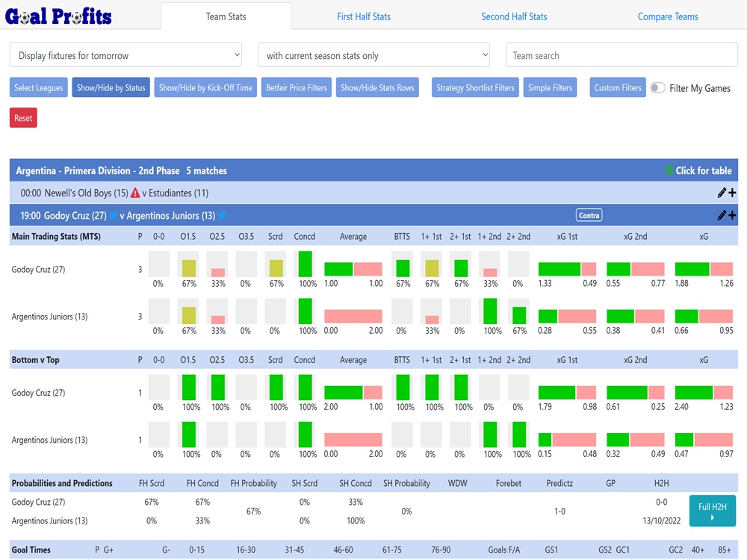Viewport: 747px width, 560px height.
Task: Click green circle icon beside Click for table
Action: point(669,170)
